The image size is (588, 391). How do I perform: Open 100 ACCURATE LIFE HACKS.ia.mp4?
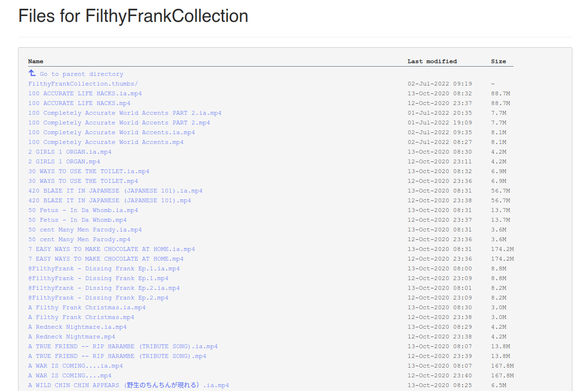[x=85, y=93]
